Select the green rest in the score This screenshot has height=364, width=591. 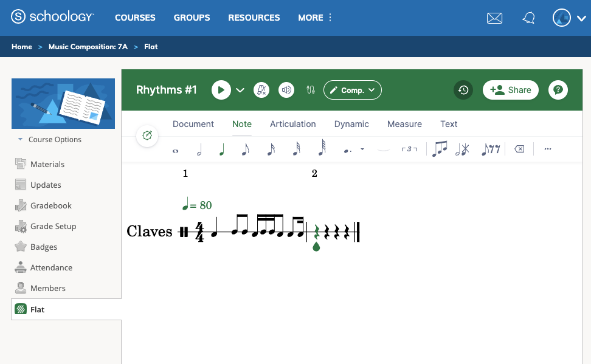click(x=316, y=232)
